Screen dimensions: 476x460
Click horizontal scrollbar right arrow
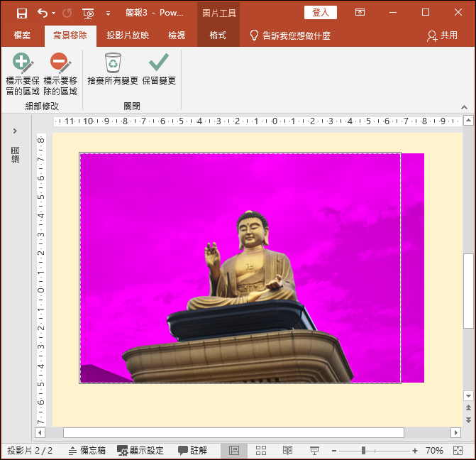[455, 432]
